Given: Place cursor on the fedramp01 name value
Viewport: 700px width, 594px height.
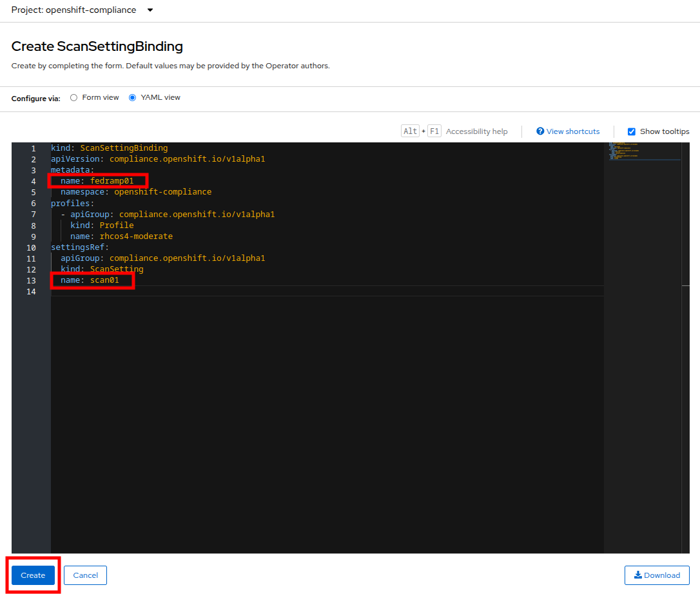Looking at the screenshot, I should pos(112,181).
